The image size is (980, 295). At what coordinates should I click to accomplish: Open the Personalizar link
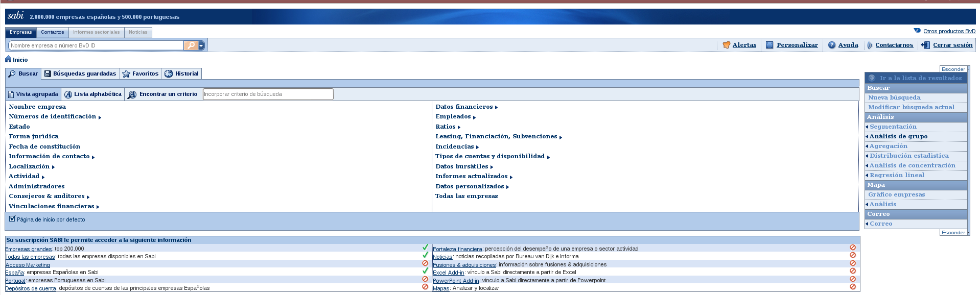[797, 45]
